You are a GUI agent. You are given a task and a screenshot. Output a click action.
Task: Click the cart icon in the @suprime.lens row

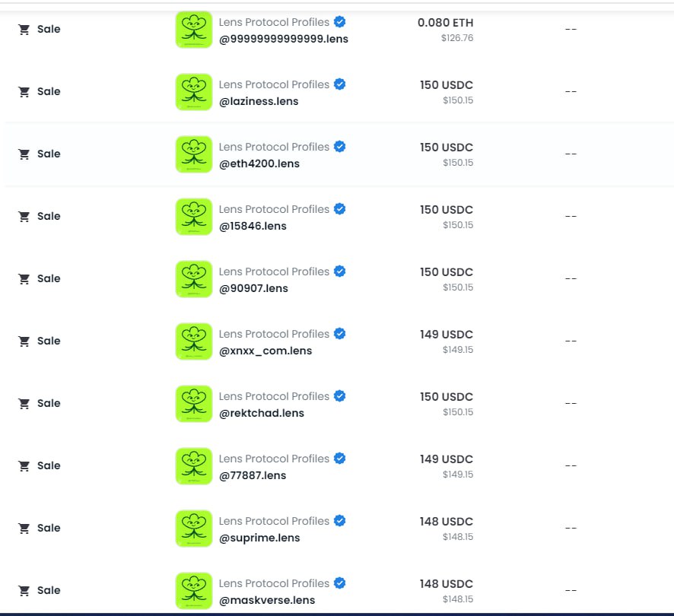(x=24, y=528)
